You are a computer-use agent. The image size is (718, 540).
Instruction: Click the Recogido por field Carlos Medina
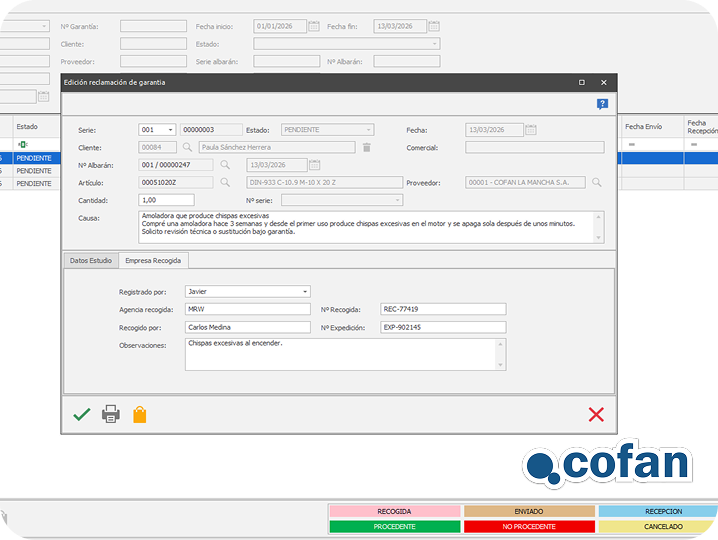pos(248,327)
